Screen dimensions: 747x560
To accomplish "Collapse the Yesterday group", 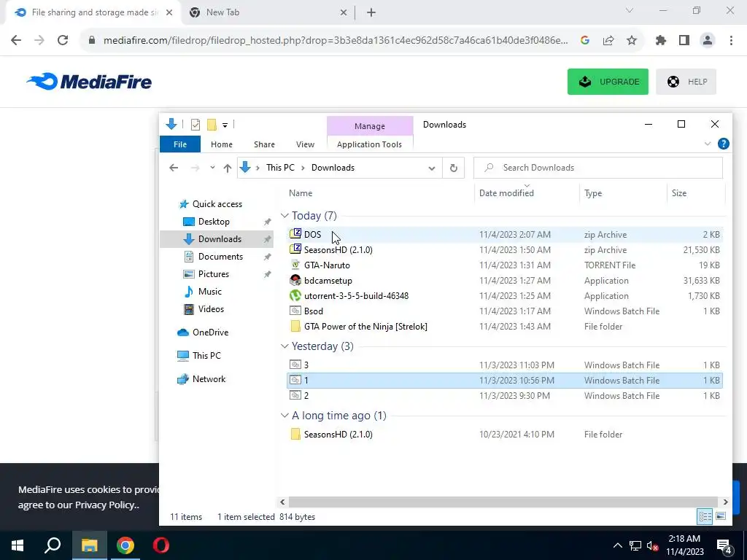I will click(285, 346).
